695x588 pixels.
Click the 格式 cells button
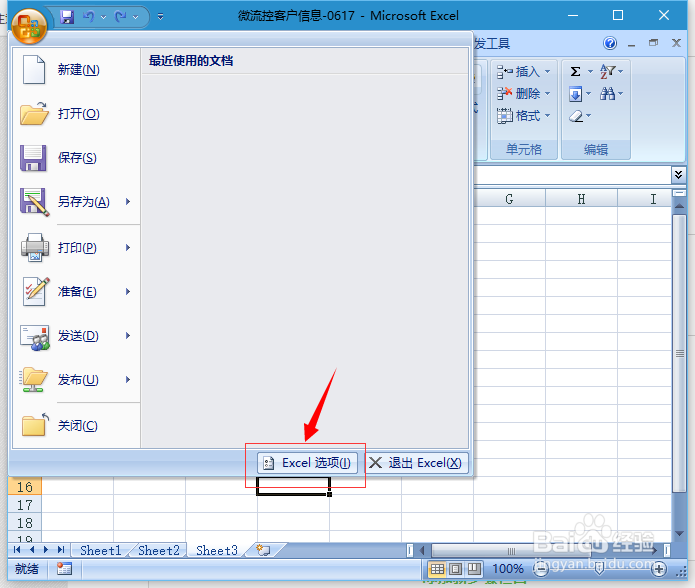click(x=523, y=116)
